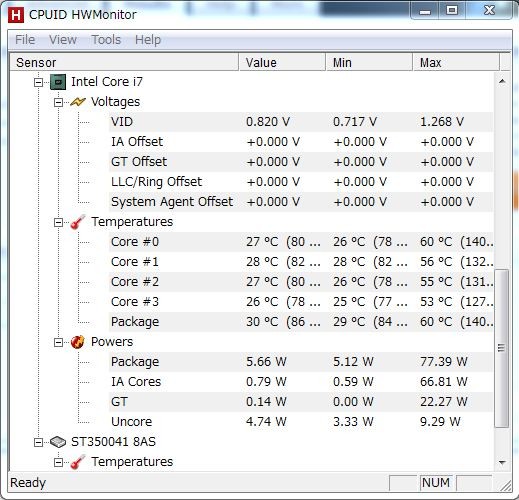The image size is (519, 500).
Task: Select the Package temperature row
Action: 301,322
